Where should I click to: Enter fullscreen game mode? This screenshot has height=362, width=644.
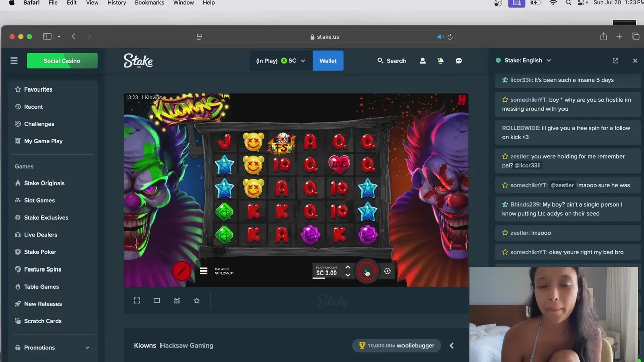click(137, 301)
